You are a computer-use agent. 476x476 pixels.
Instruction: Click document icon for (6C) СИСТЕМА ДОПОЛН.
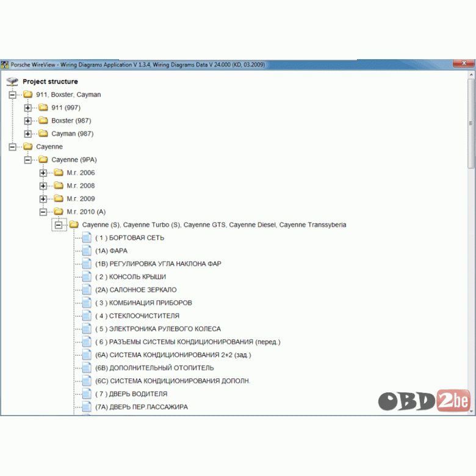click(87, 381)
